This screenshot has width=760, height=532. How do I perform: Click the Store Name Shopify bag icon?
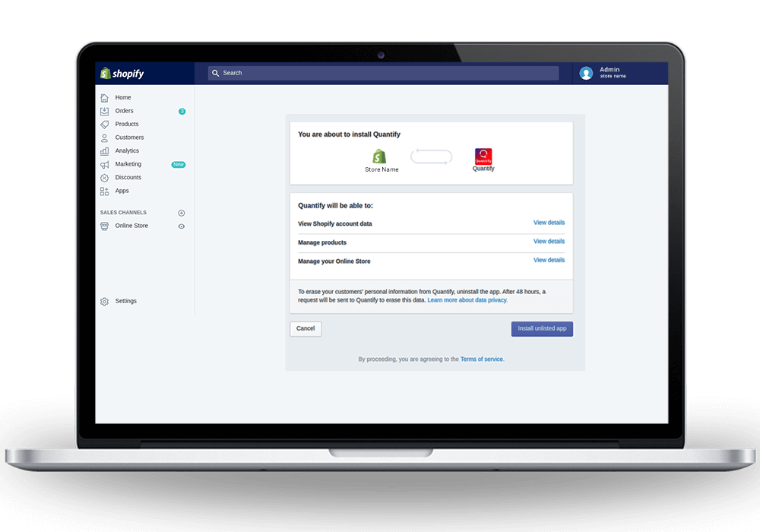(379, 157)
